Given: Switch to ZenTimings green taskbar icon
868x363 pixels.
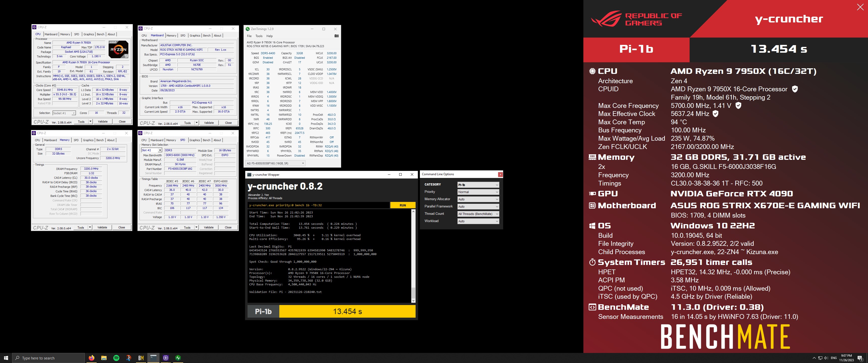Looking at the screenshot, I should point(178,358).
